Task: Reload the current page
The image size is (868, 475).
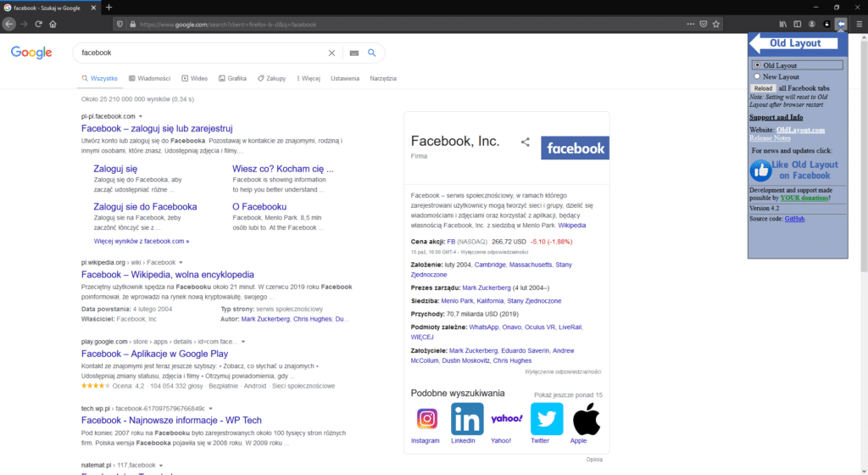Action: coord(38,24)
